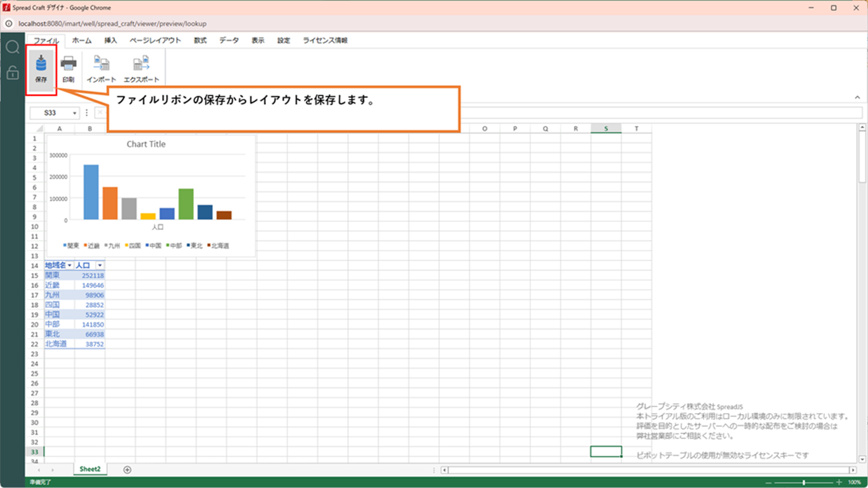Click the column S header
This screenshot has width=868, height=488.
click(x=606, y=129)
